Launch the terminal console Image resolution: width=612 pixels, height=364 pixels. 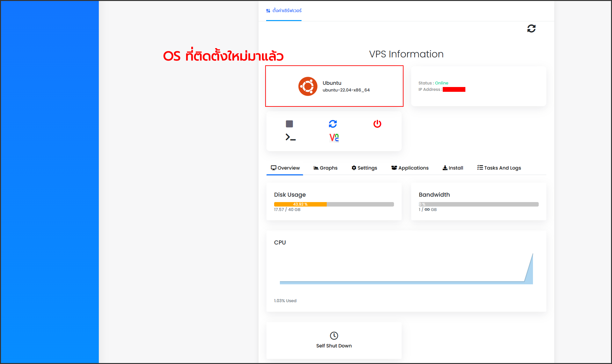[x=290, y=137]
